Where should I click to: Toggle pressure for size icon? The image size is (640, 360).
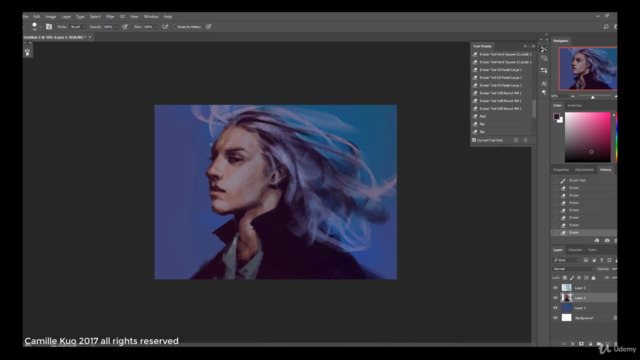(209, 27)
